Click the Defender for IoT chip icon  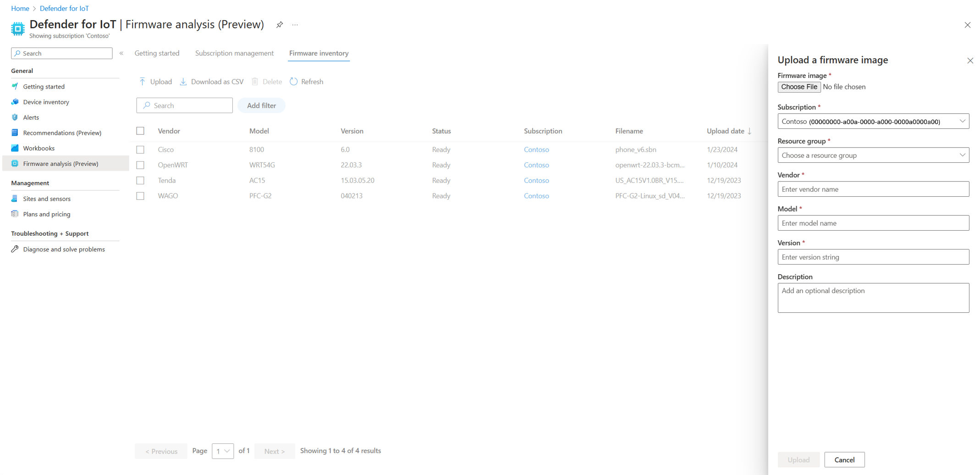point(18,28)
